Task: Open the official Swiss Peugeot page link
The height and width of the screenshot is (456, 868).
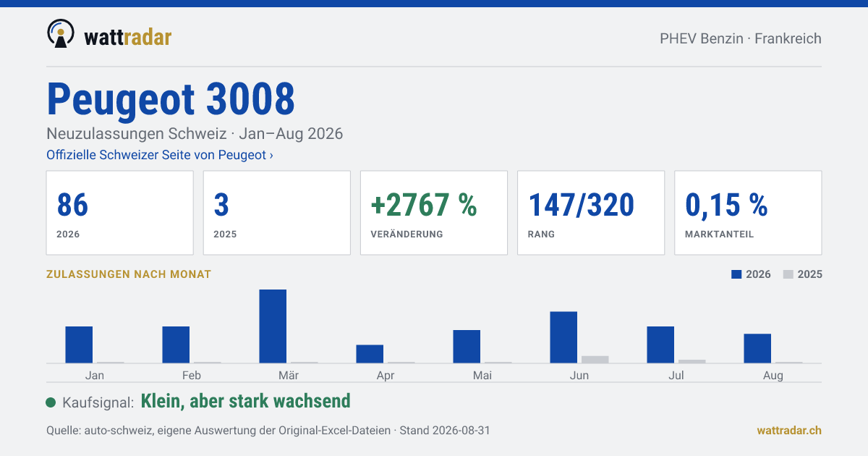Action: pyautogui.click(x=160, y=155)
